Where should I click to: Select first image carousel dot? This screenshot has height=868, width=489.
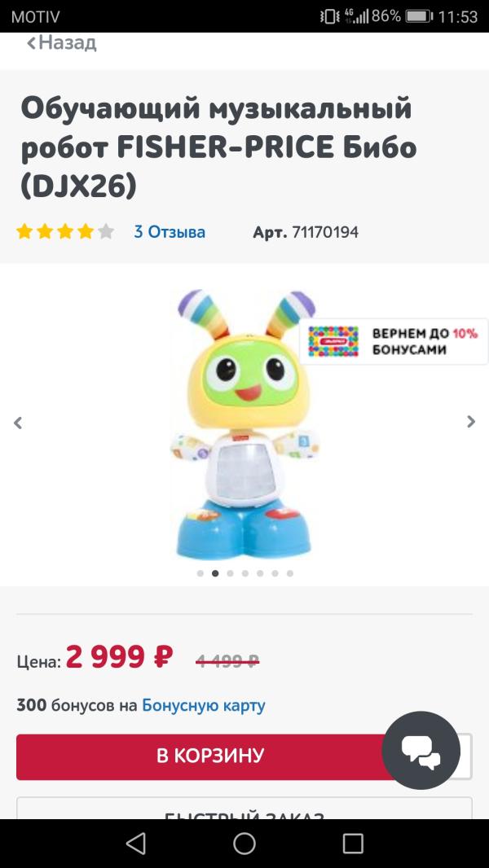click(200, 573)
